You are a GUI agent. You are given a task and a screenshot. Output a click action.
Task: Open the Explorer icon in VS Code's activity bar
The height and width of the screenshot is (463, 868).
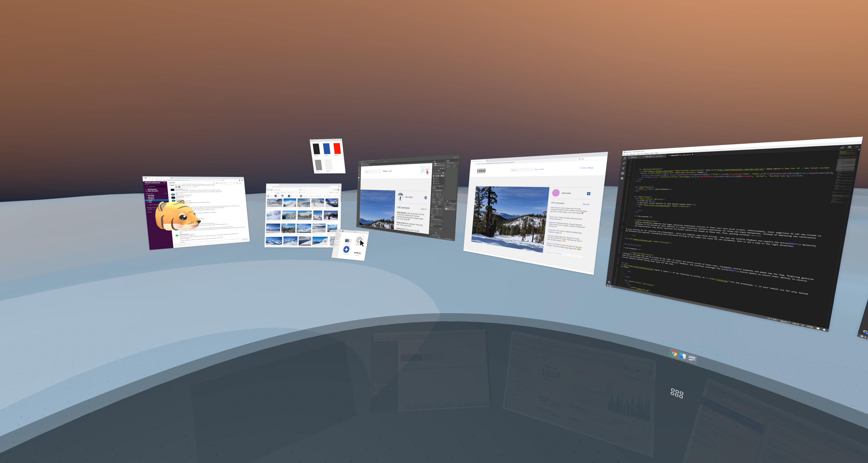pos(625,158)
